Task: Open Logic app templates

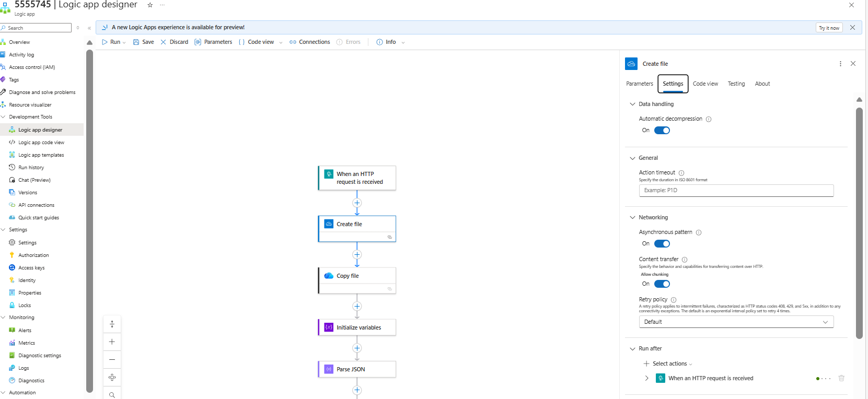Action: click(42, 155)
